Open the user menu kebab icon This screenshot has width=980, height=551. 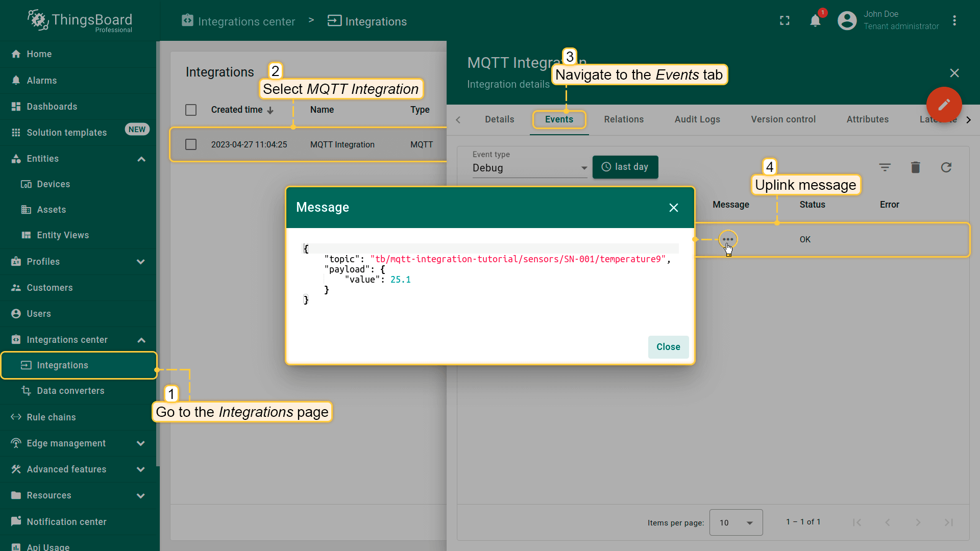tap(954, 21)
